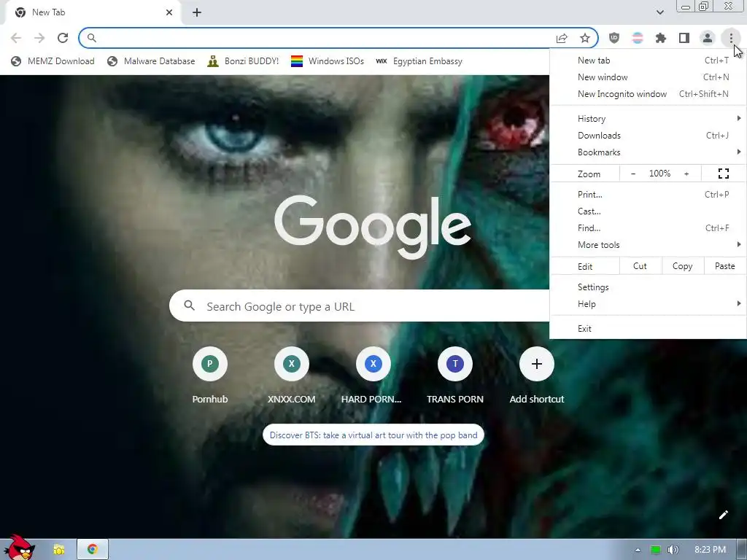Click the 8:23 PM taskbar clock
The image size is (747, 560).
[x=710, y=550]
